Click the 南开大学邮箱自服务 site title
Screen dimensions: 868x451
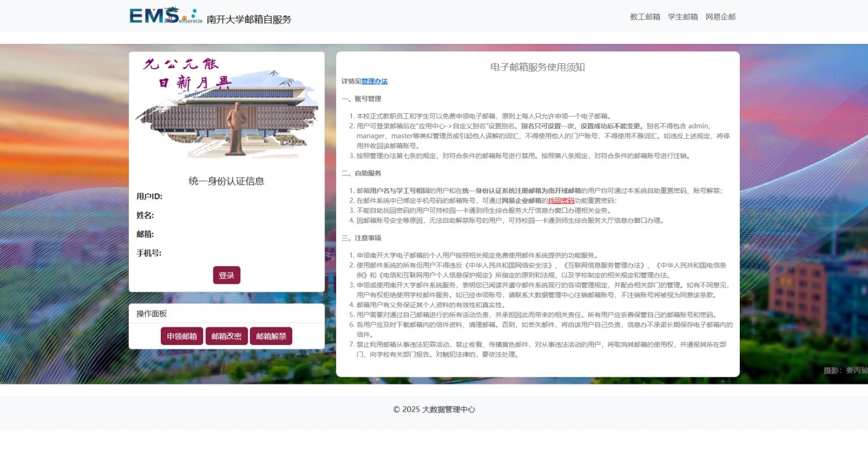click(x=249, y=19)
